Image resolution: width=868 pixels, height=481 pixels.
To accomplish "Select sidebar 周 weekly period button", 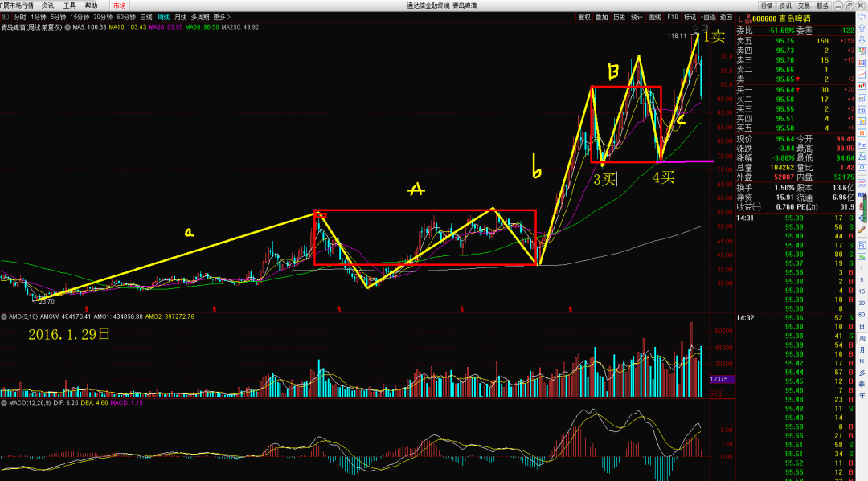I will pos(862,338).
